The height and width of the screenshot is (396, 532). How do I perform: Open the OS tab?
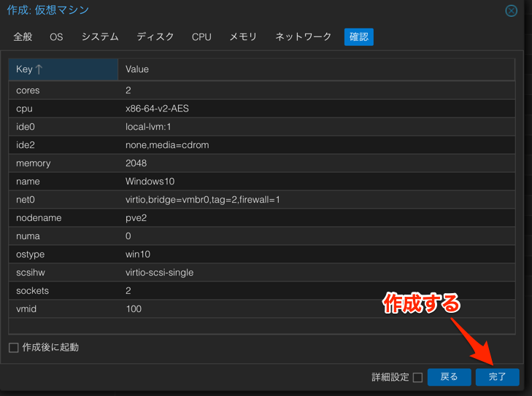(x=56, y=37)
